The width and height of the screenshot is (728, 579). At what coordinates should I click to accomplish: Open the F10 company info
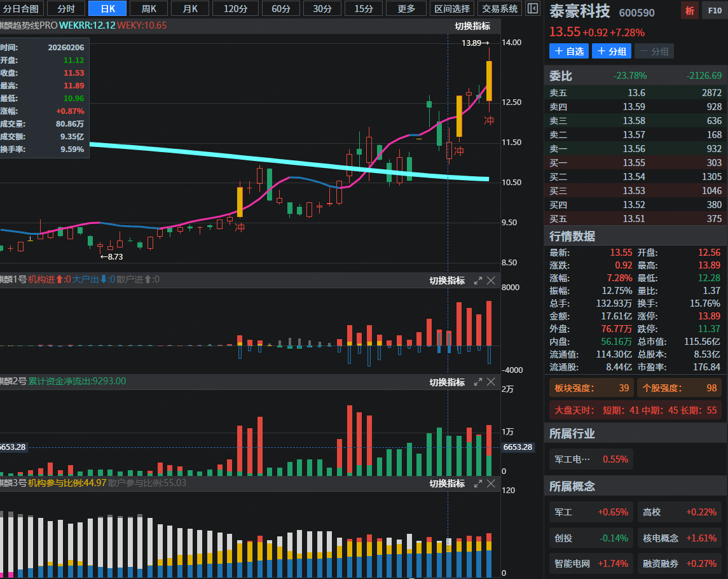tap(711, 11)
